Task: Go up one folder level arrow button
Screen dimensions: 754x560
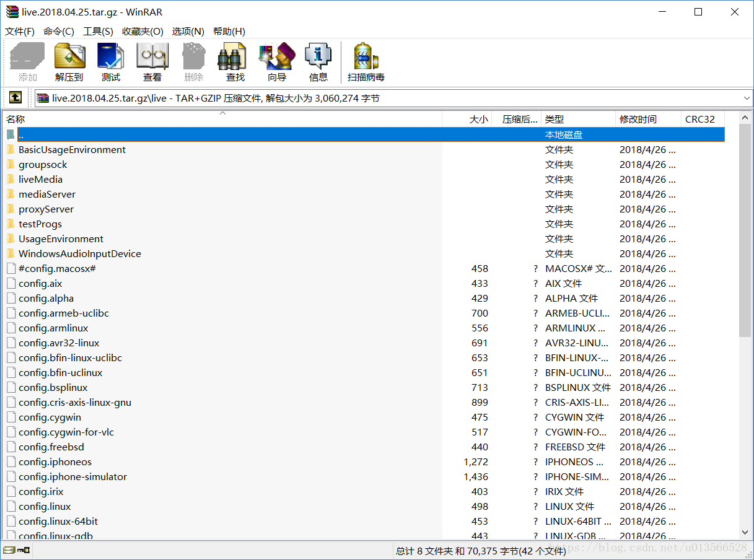Action: (15, 97)
